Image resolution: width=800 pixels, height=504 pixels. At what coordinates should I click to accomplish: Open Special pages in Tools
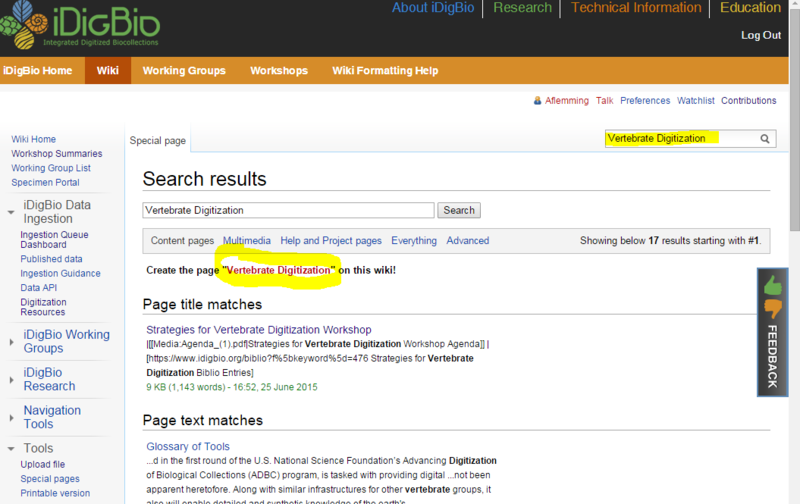(x=50, y=479)
